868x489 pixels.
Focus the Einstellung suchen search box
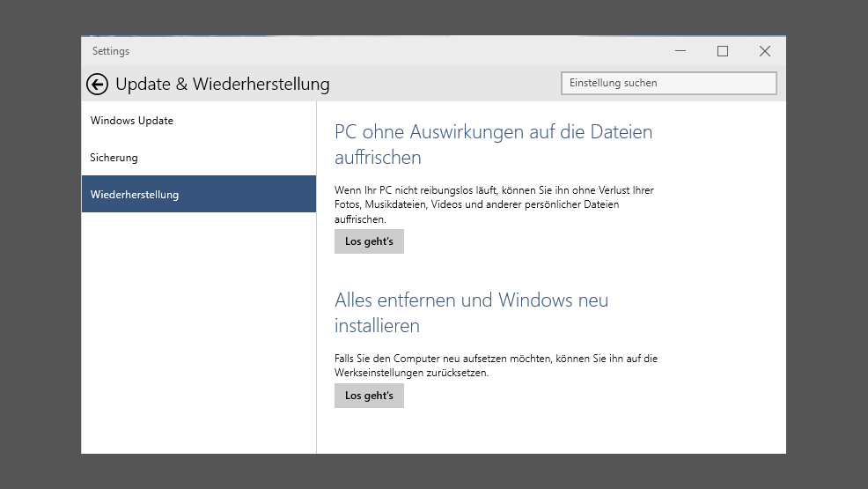pos(669,83)
